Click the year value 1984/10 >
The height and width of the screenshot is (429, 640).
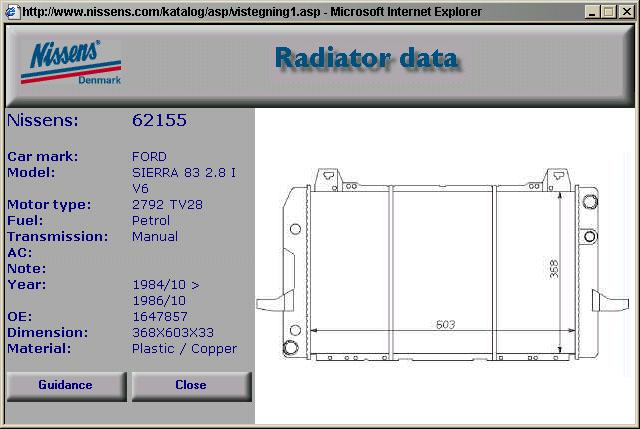(166, 285)
